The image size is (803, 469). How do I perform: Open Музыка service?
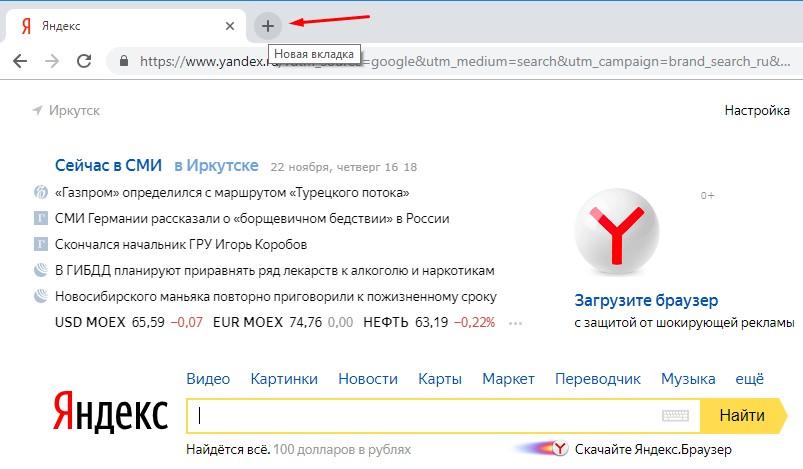click(x=688, y=379)
